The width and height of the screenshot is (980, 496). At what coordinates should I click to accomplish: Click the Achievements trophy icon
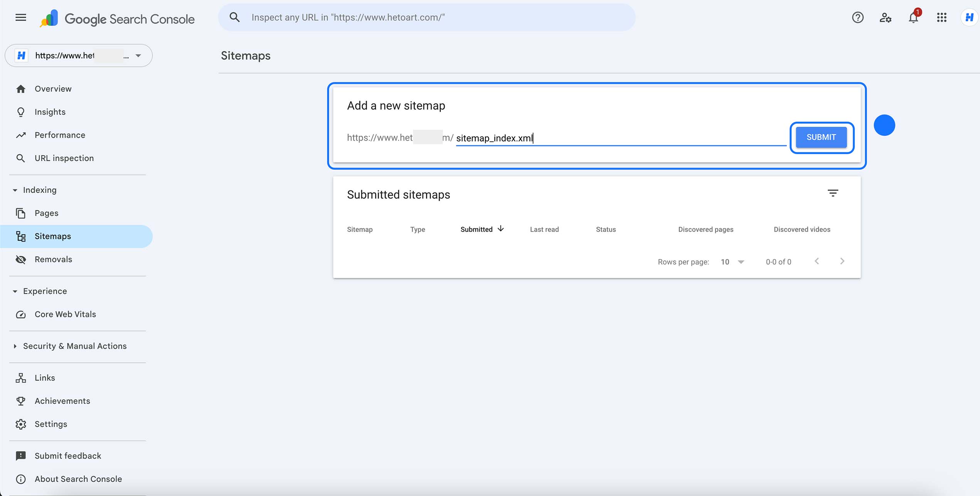[x=20, y=401]
